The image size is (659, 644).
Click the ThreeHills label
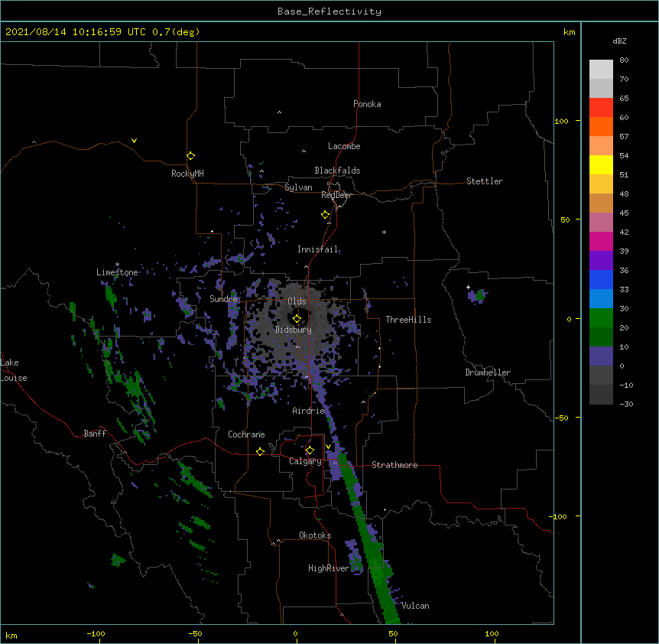pos(408,320)
